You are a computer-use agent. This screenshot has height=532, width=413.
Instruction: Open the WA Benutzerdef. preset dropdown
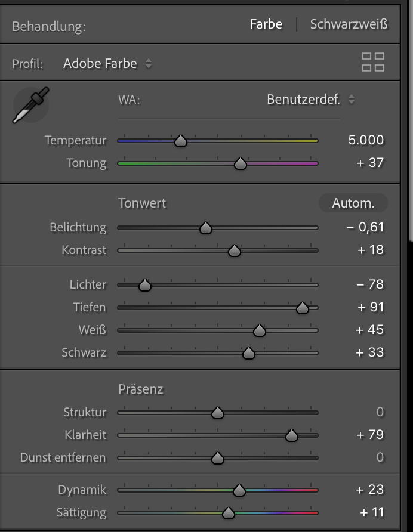tap(310, 100)
